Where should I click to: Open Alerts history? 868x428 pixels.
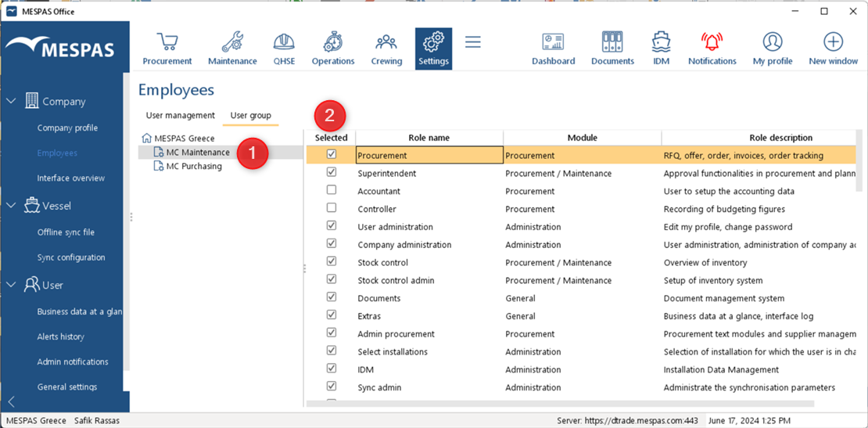coord(60,336)
